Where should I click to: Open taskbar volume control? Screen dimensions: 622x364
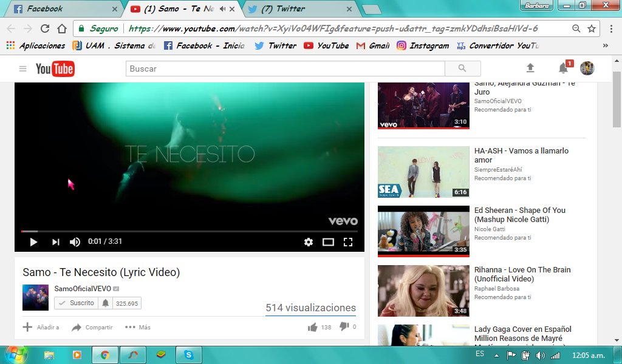point(540,356)
